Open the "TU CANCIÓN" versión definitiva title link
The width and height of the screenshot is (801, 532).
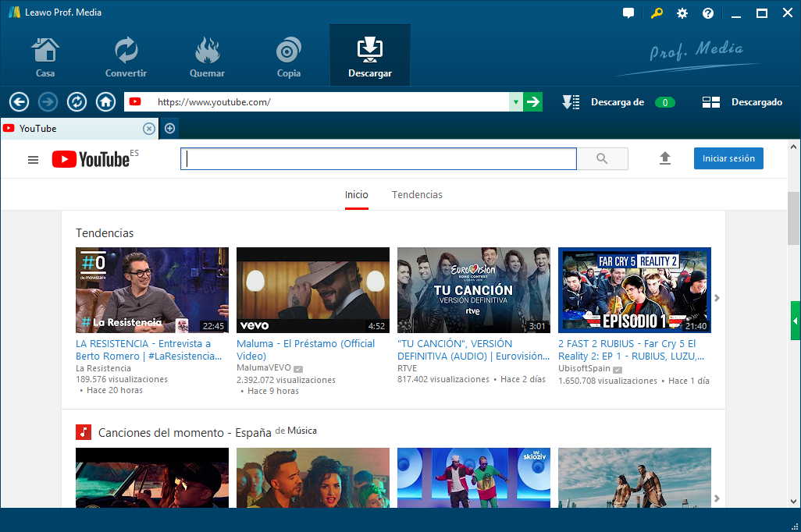coord(474,349)
